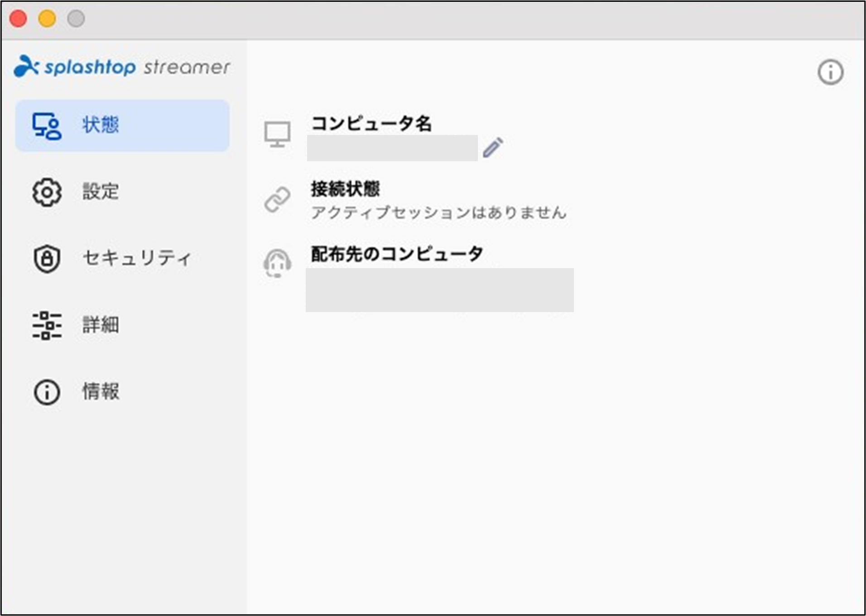Screen dimensions: 866x616
Task: Click the sliders icon beside 詳細
Action: click(47, 325)
